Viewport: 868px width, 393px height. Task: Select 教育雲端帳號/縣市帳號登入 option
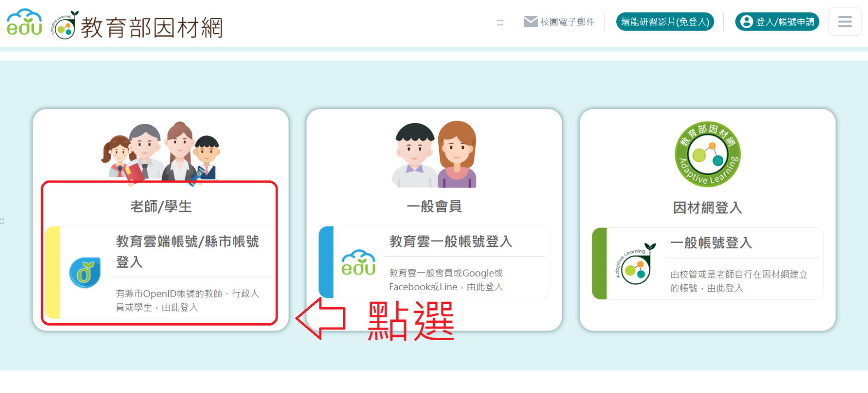tap(187, 251)
